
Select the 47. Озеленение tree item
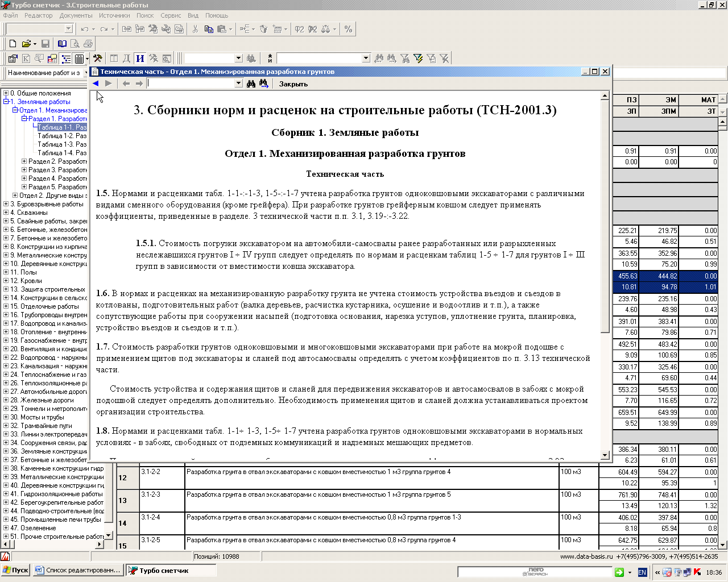tap(33, 528)
